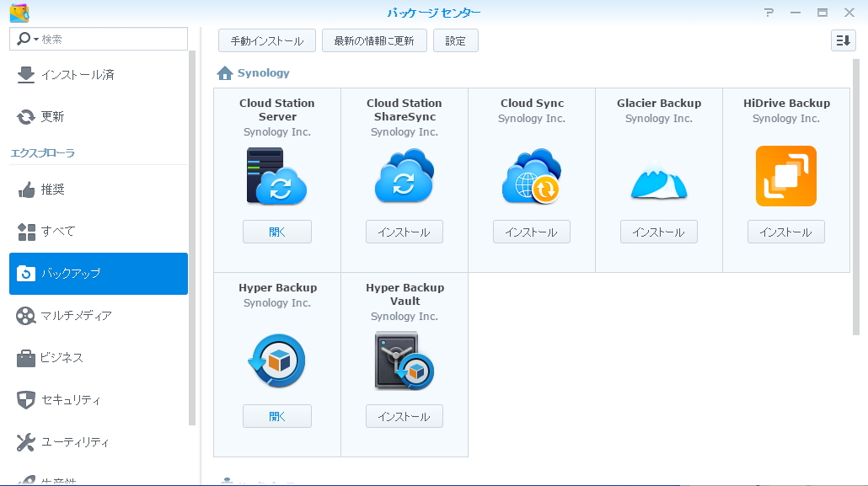The width and height of the screenshot is (868, 486).
Task: Click the search magnifier icon
Action: (24, 39)
